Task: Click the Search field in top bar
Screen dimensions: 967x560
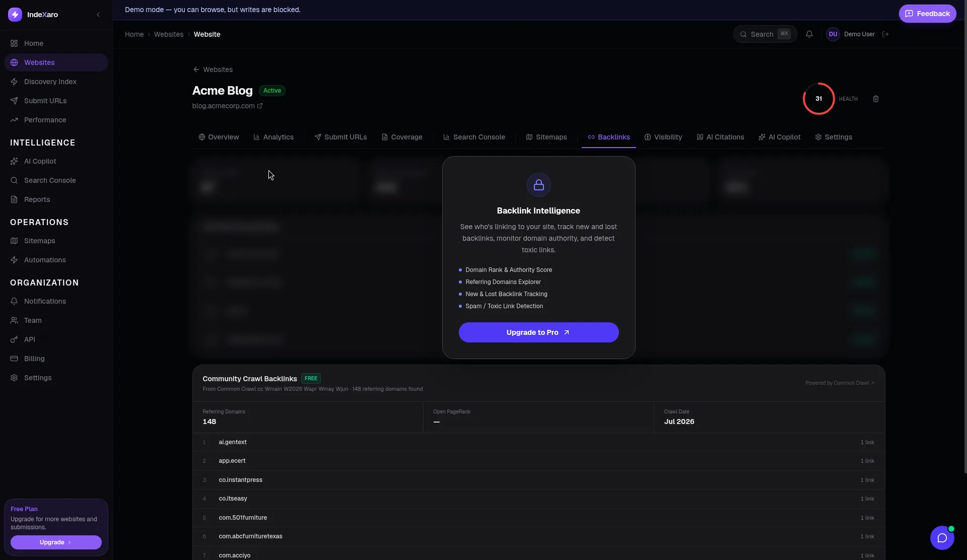Action: coord(765,34)
